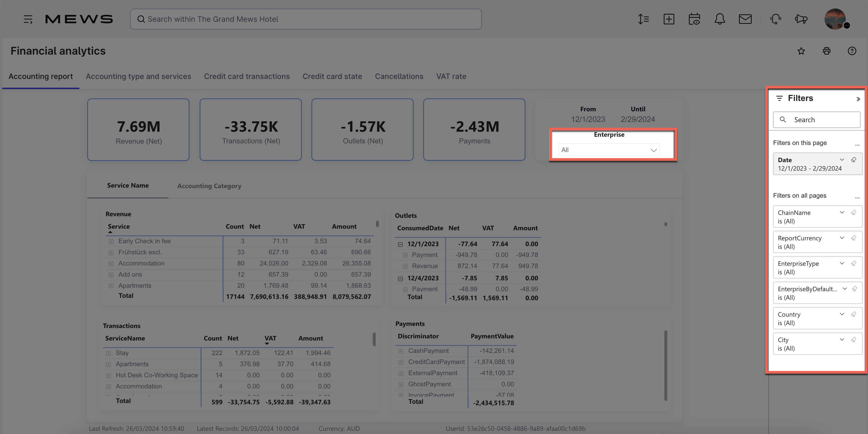Clear the ReportCurrency filter eraser icon
This screenshot has height=434, width=868.
pos(853,238)
